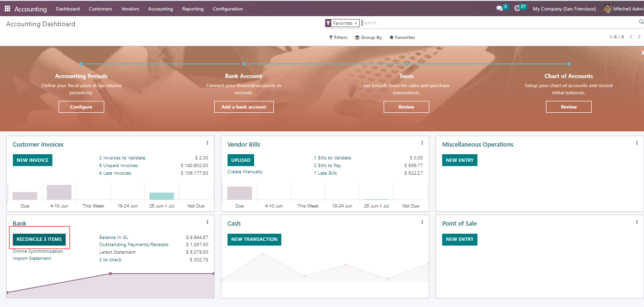
Task: Open Point of Sale card options
Action: click(637, 222)
